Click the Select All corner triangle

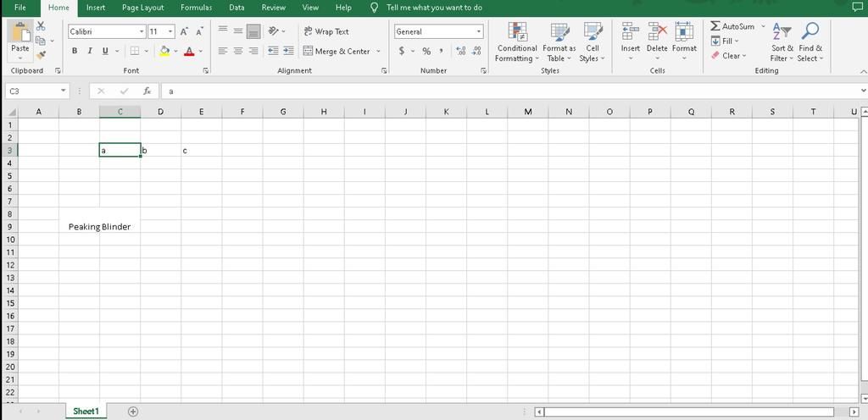tap(10, 112)
